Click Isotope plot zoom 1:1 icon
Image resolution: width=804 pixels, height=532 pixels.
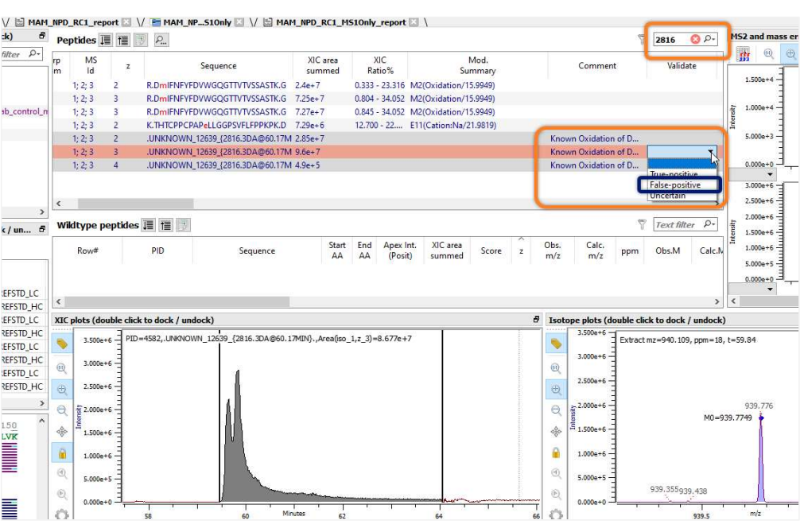(x=557, y=368)
